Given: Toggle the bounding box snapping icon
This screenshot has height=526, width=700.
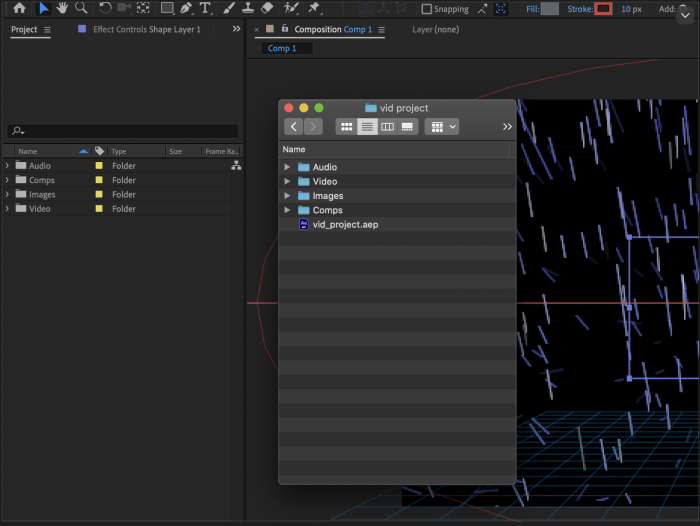Looking at the screenshot, I should (x=501, y=9).
